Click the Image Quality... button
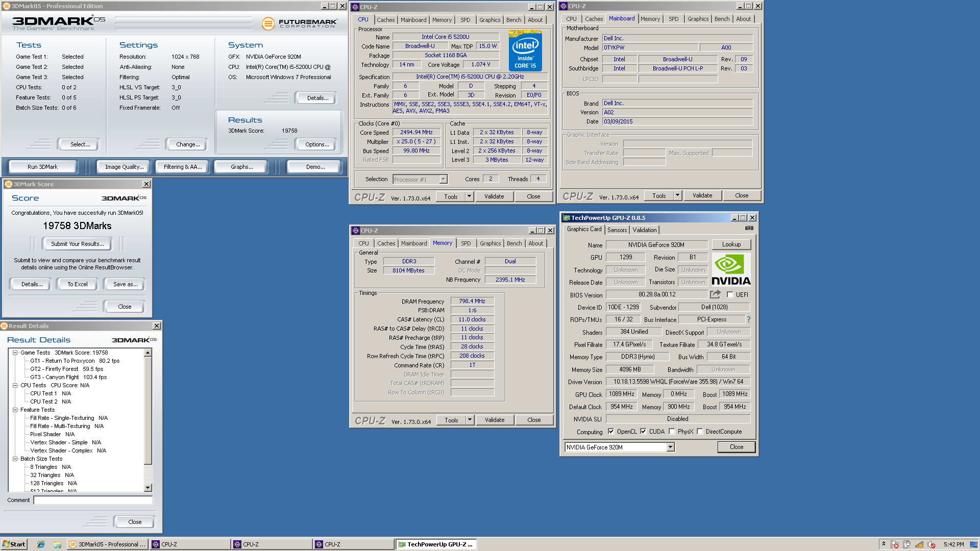This screenshot has height=551, width=980. 125,167
